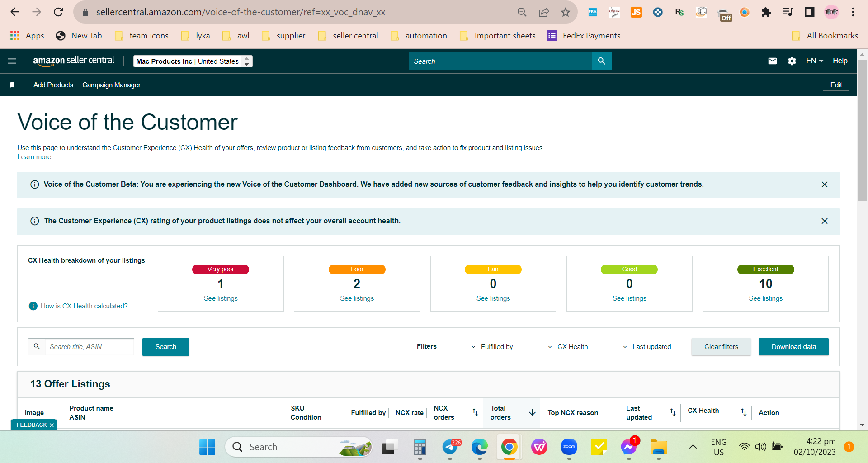Expand the EN language dropdown

coord(815,61)
